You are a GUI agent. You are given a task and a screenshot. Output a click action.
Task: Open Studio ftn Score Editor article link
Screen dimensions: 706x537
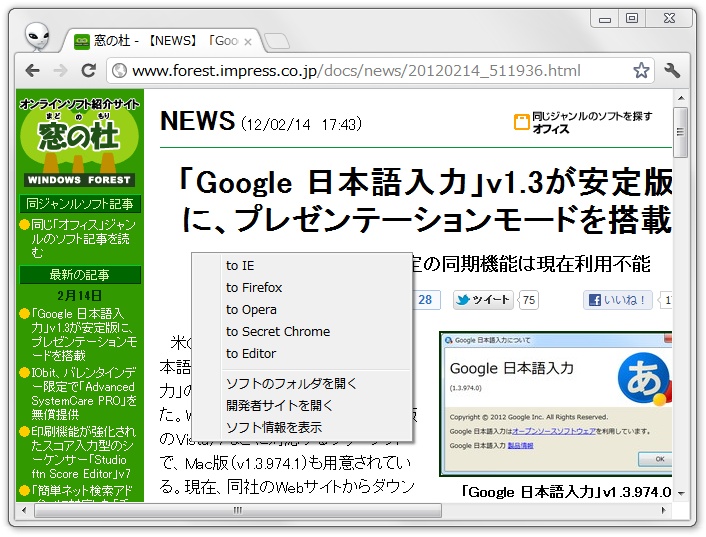82,452
